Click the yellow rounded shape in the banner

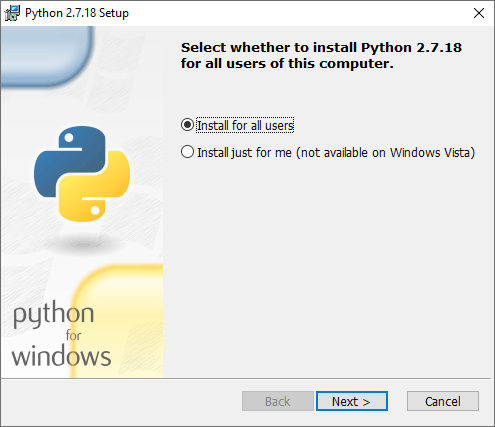coord(117,321)
